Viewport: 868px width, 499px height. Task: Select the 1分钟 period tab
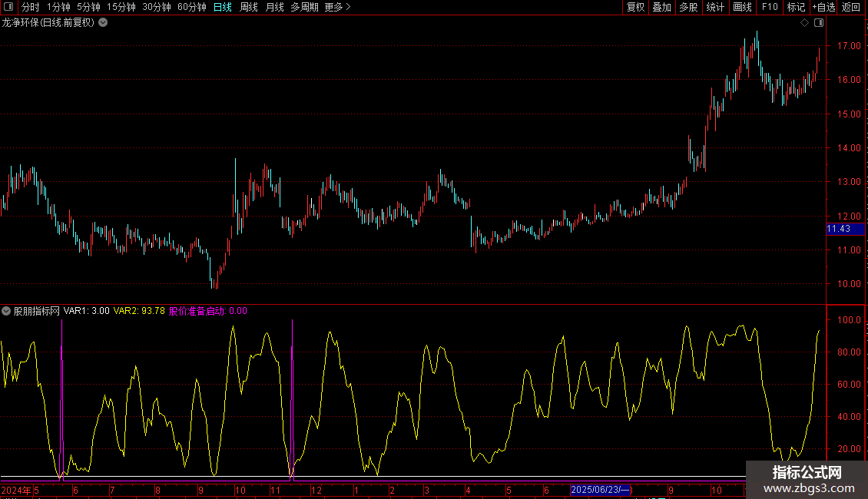point(58,7)
